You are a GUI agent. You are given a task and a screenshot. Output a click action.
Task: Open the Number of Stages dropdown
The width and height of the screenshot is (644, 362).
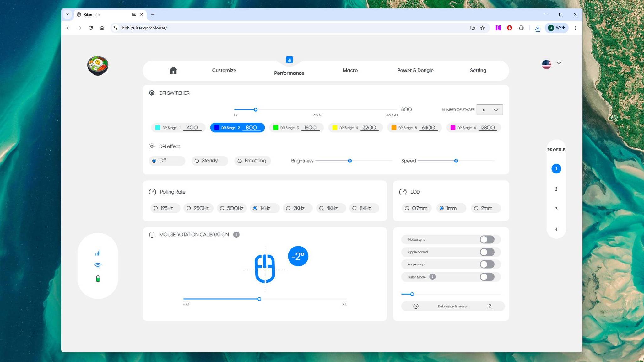coord(489,109)
